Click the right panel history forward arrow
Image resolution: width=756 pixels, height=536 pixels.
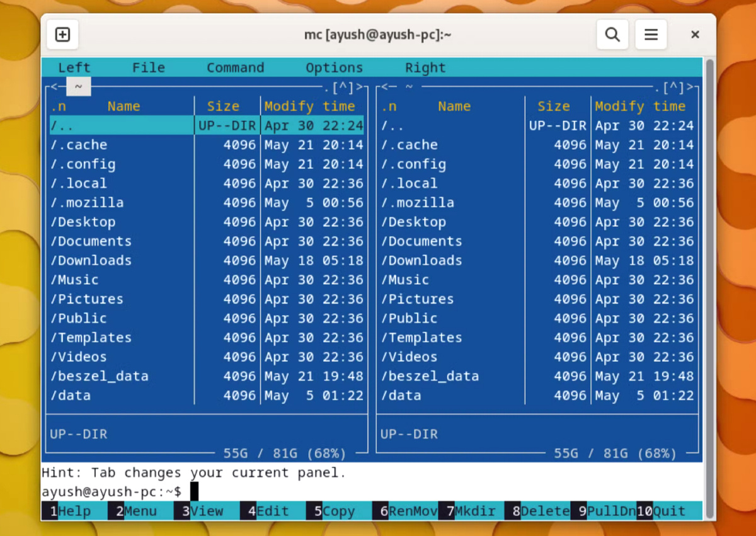[690, 87]
